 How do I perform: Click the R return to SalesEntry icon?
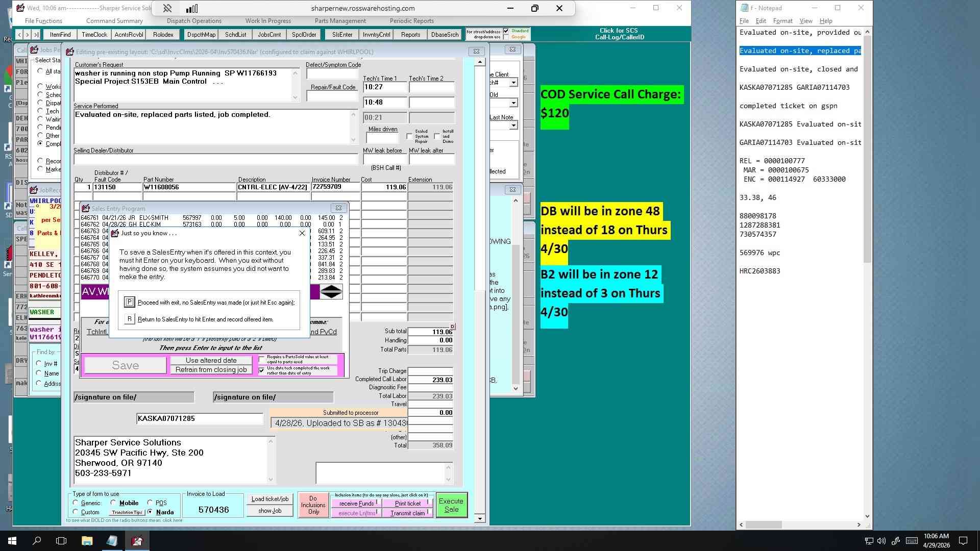coord(130,319)
